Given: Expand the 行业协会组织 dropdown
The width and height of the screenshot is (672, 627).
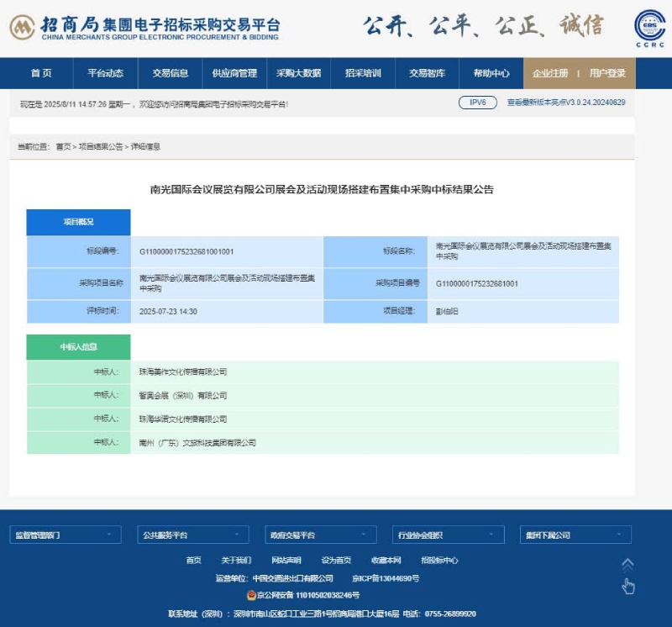Looking at the screenshot, I should click(449, 535).
